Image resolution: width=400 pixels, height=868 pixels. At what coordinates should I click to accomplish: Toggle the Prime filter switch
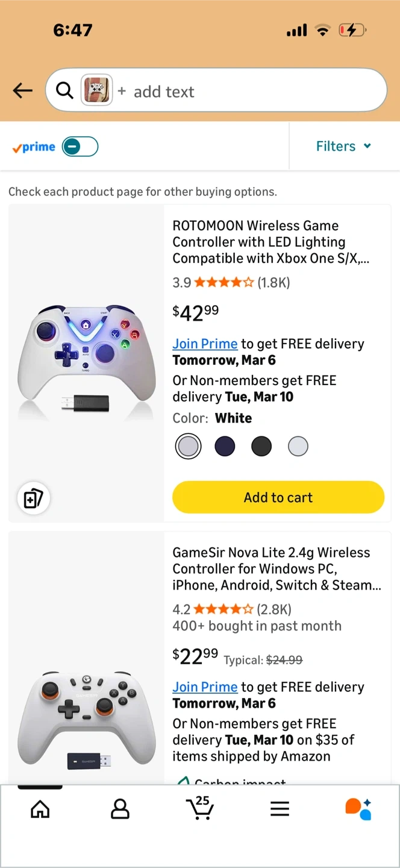click(80, 146)
